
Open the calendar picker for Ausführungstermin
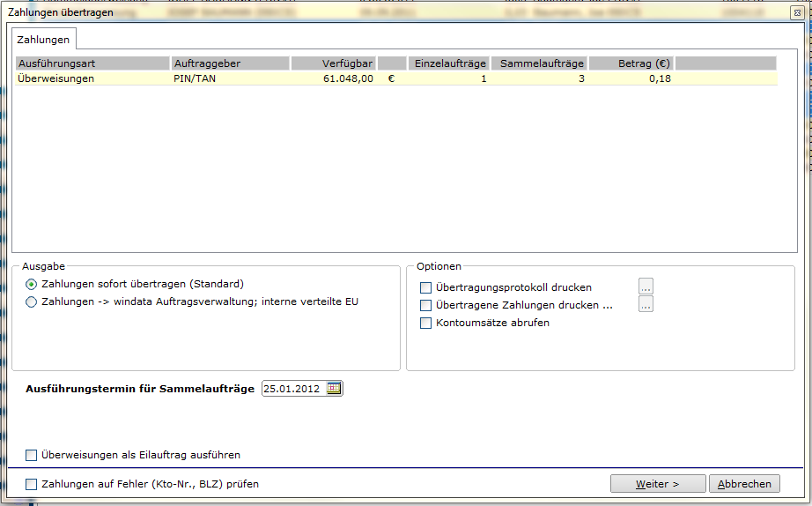pos(334,388)
